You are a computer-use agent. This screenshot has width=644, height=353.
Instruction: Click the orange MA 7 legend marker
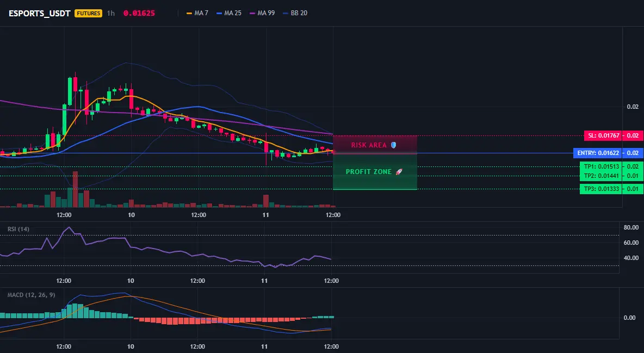tap(189, 13)
